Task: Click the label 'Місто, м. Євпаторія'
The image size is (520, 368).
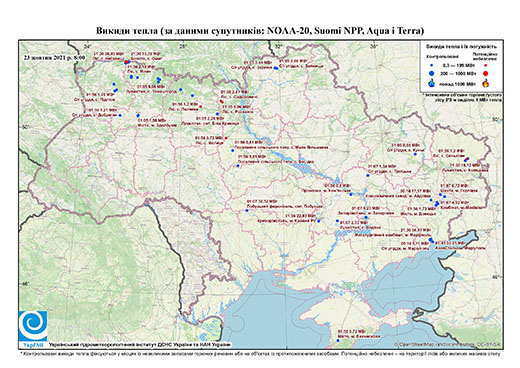Action: point(358,337)
